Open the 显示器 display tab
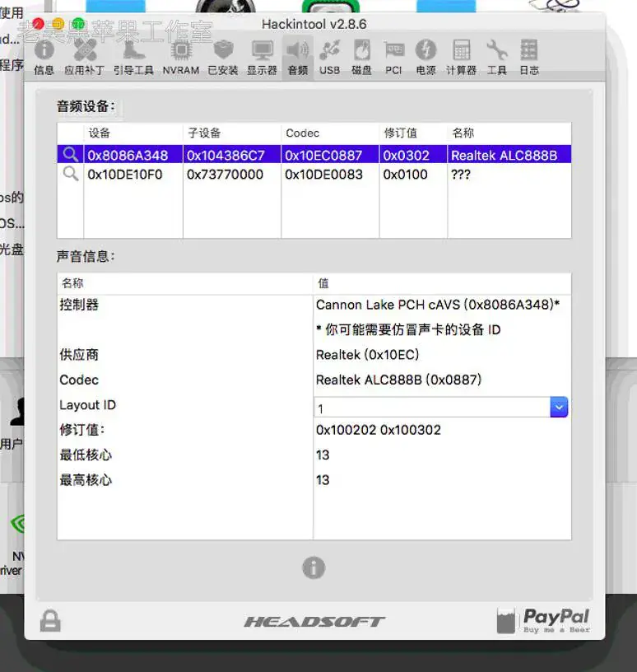Viewport: 637px width, 672px height. [262, 58]
